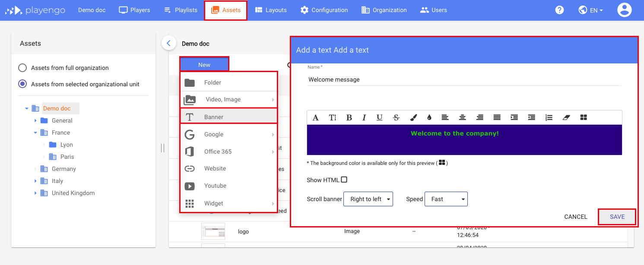644x265 pixels.
Task: Toggle bold formatting in banner editor
Action: click(349, 117)
